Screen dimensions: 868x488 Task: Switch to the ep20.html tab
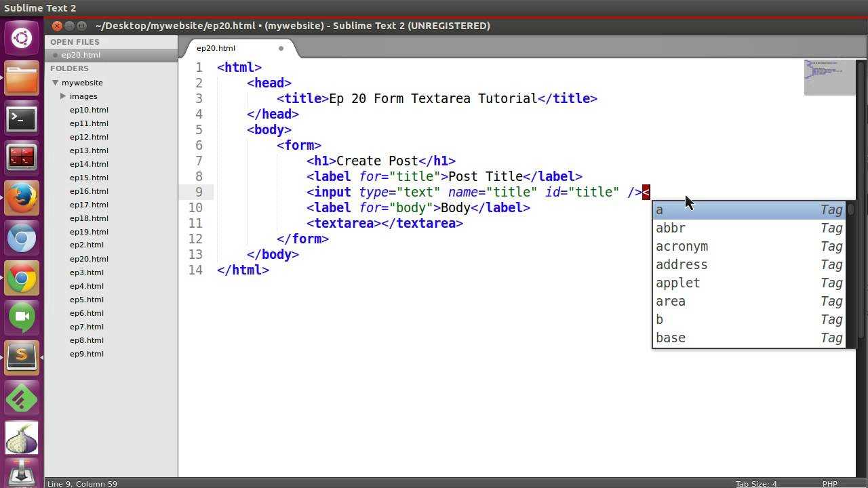click(x=216, y=48)
